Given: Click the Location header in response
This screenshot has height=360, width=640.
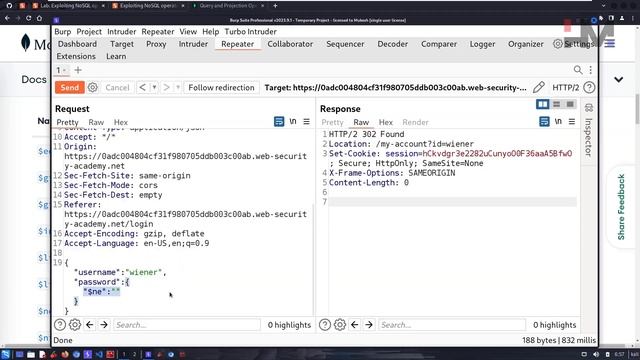Looking at the screenshot, I should [401, 144].
